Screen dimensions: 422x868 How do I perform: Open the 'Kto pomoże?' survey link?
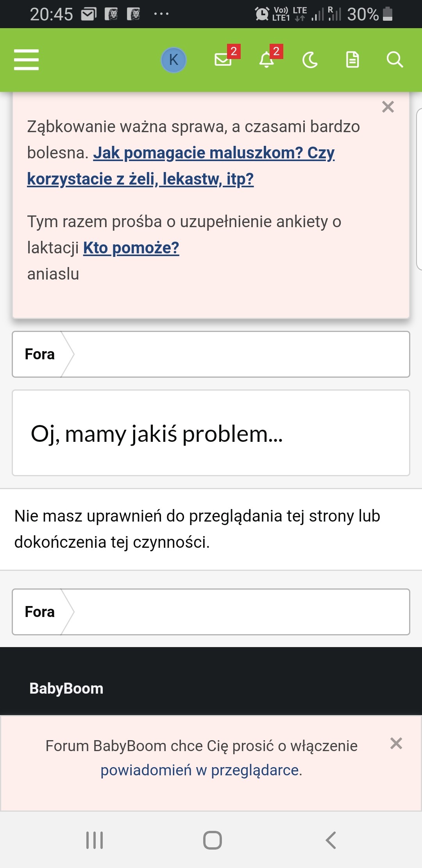(x=131, y=248)
